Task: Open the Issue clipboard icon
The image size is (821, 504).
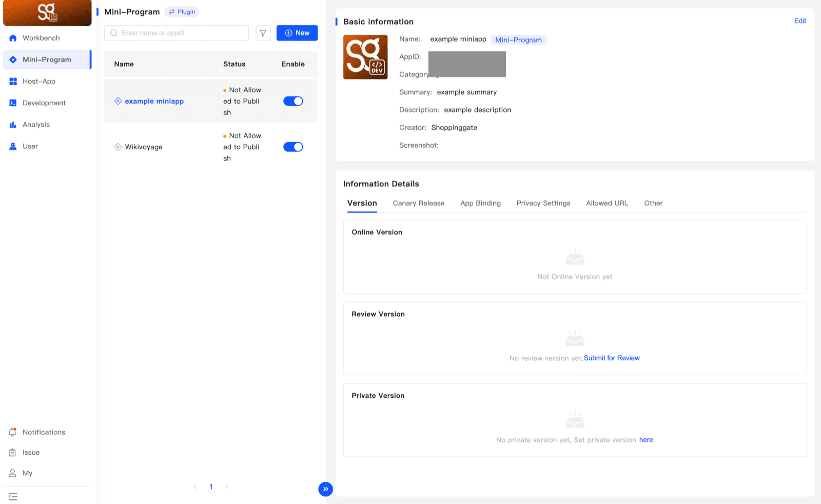Action: [13, 452]
